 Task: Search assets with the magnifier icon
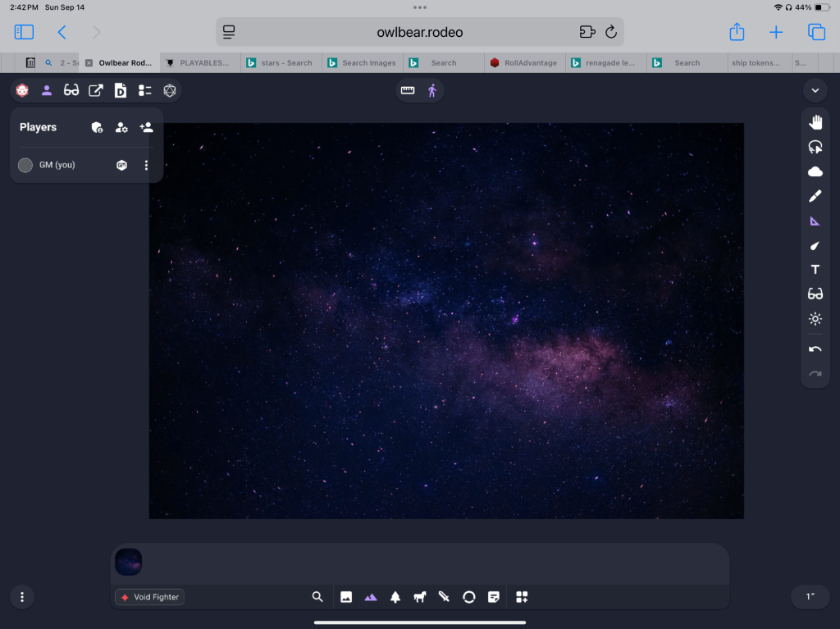pyautogui.click(x=317, y=597)
